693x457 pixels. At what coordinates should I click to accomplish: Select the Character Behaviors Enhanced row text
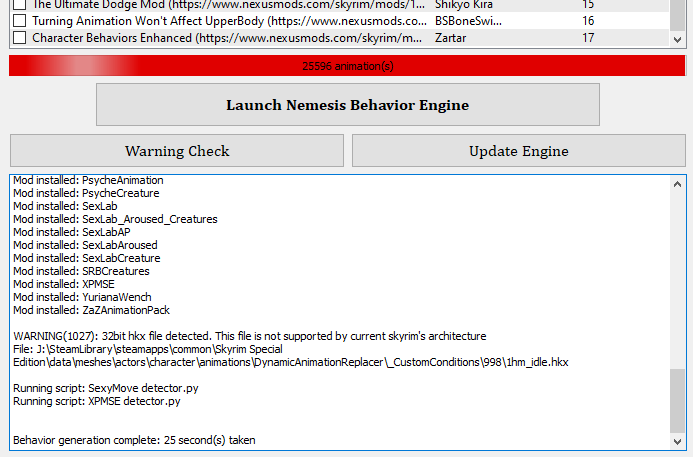[227, 38]
